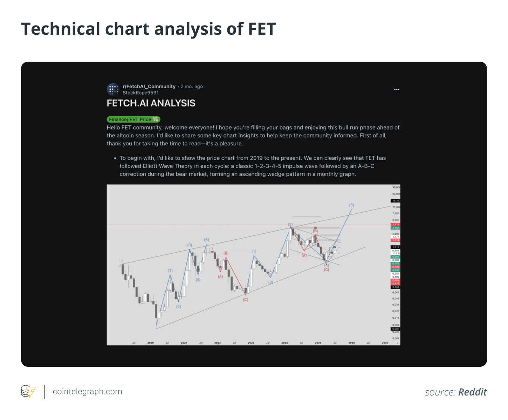Open the Reddit source link
Screen dimensions: 508x420
coord(472,392)
